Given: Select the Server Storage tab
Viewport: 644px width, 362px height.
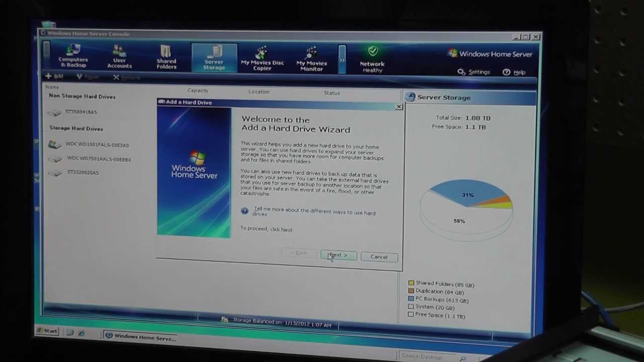Looking at the screenshot, I should [214, 58].
